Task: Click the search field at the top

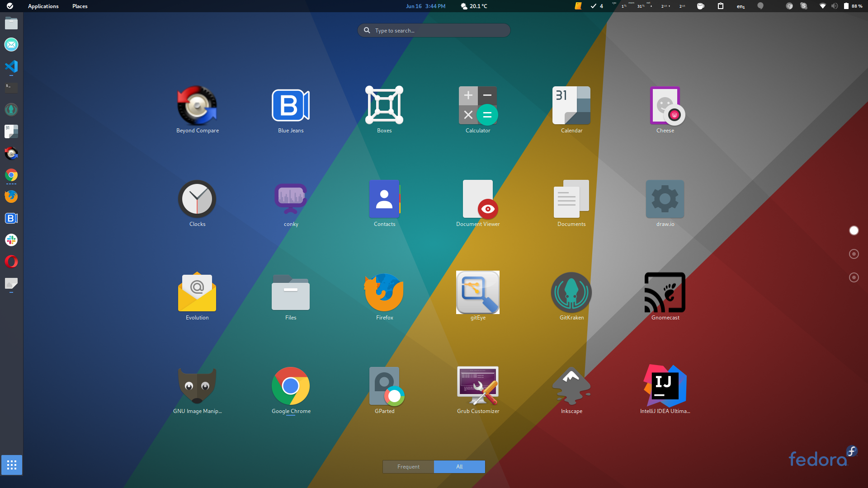Action: coord(433,30)
